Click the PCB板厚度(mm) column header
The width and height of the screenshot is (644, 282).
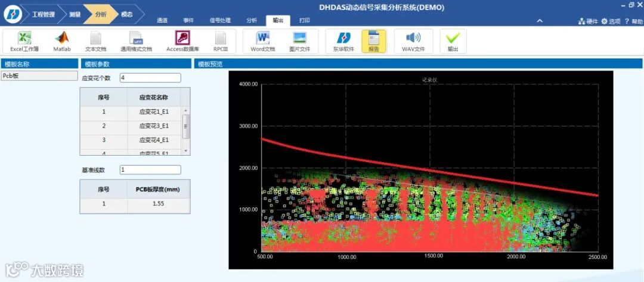159,189
